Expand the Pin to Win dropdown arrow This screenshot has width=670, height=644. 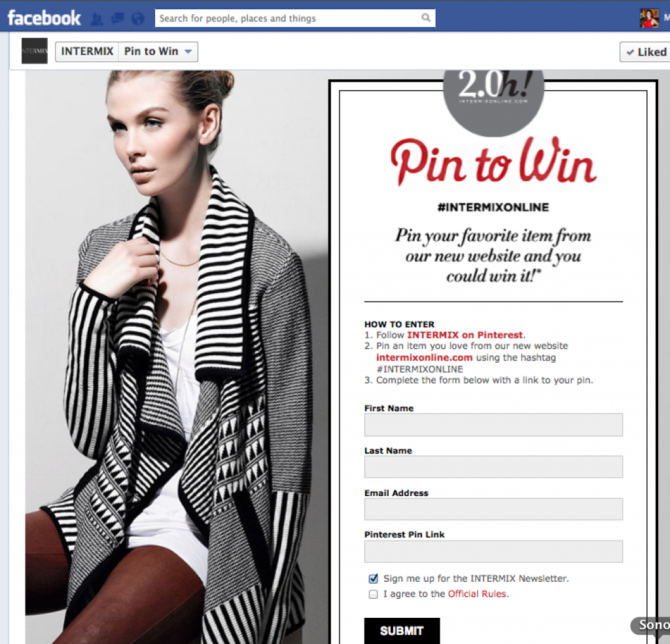[188, 52]
